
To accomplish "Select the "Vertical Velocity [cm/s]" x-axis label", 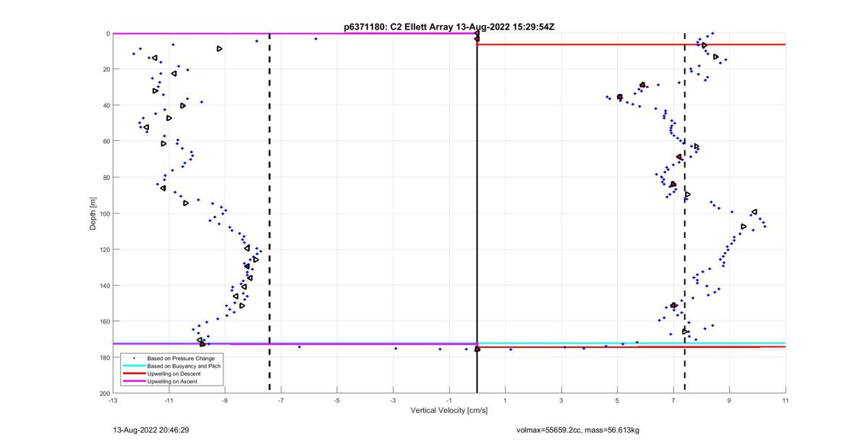I will pyautogui.click(x=448, y=410).
